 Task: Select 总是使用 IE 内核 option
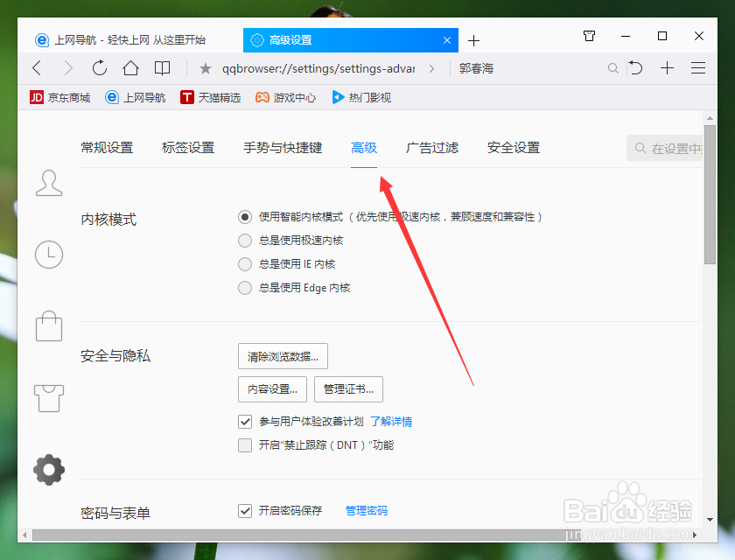245,264
